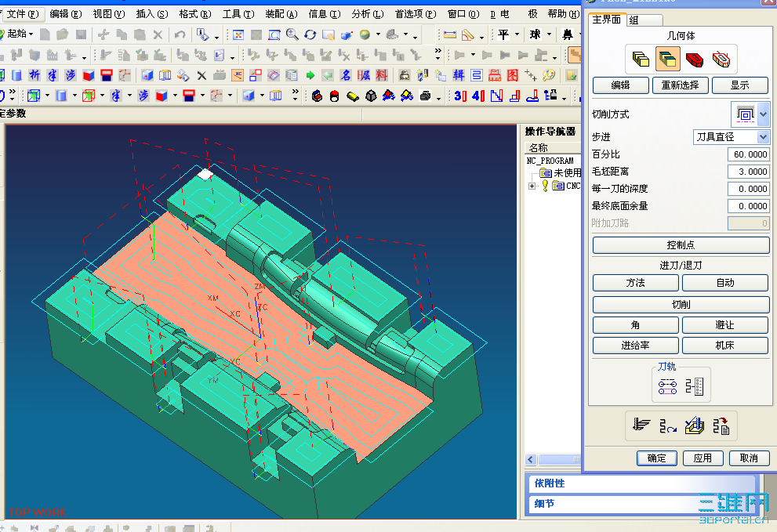The image size is (777, 532).
Task: Click the navigator horizontal scrollbar left arrow
Action: point(531,459)
